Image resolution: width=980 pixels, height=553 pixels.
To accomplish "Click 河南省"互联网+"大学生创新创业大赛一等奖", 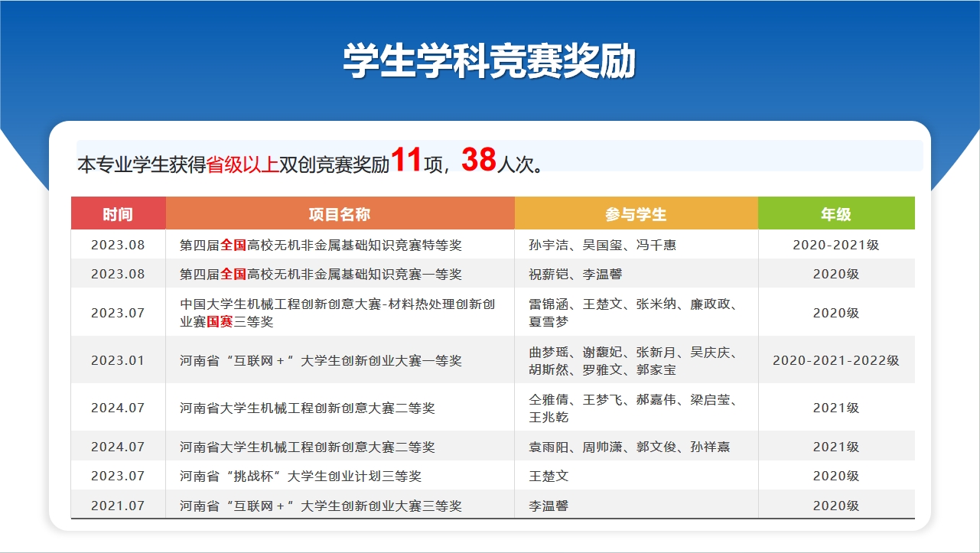I will 321,360.
